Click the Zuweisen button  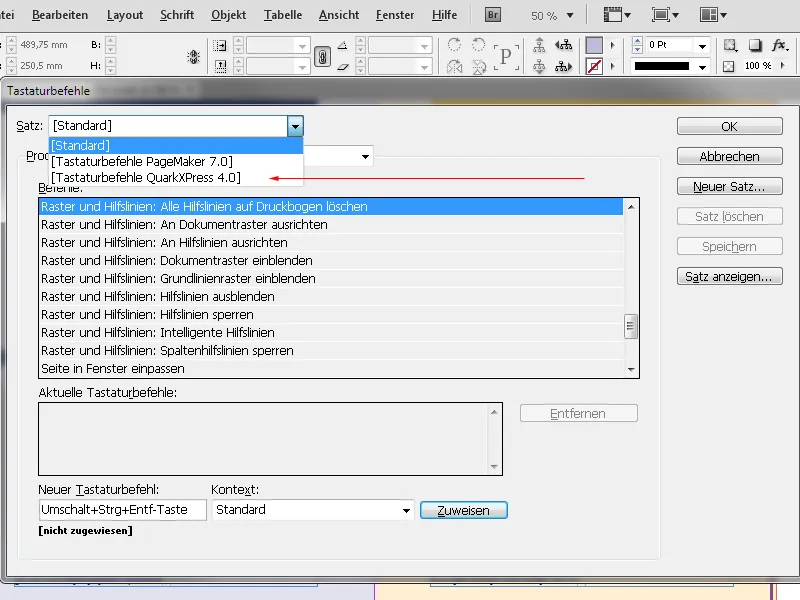(464, 510)
